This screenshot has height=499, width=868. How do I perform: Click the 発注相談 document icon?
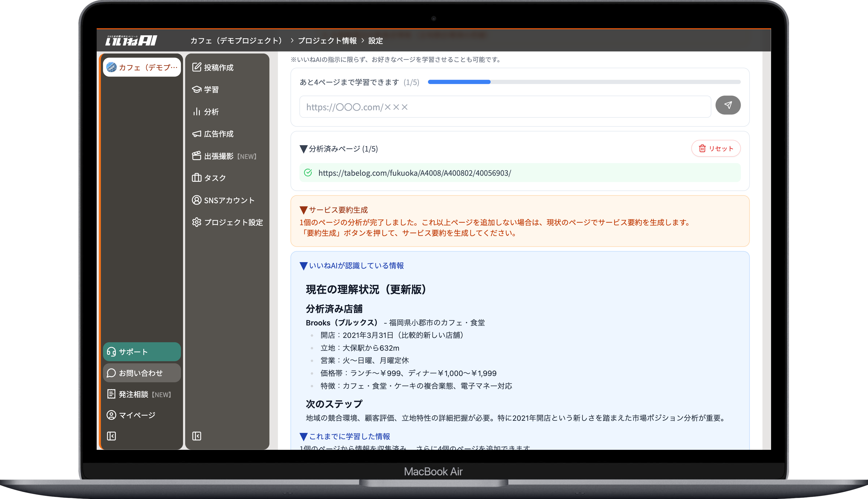click(x=111, y=394)
